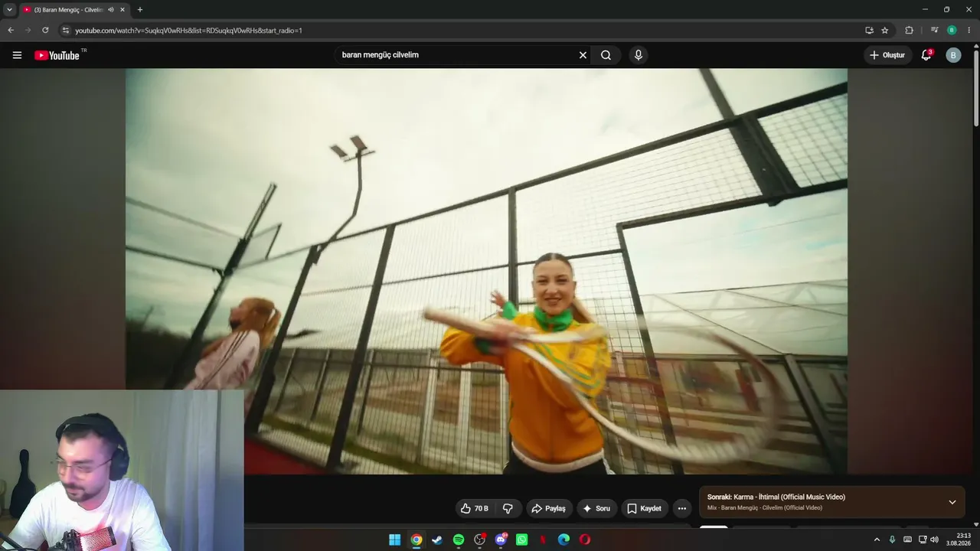Share the video using Paylaş
This screenshot has width=980, height=551.
click(549, 508)
